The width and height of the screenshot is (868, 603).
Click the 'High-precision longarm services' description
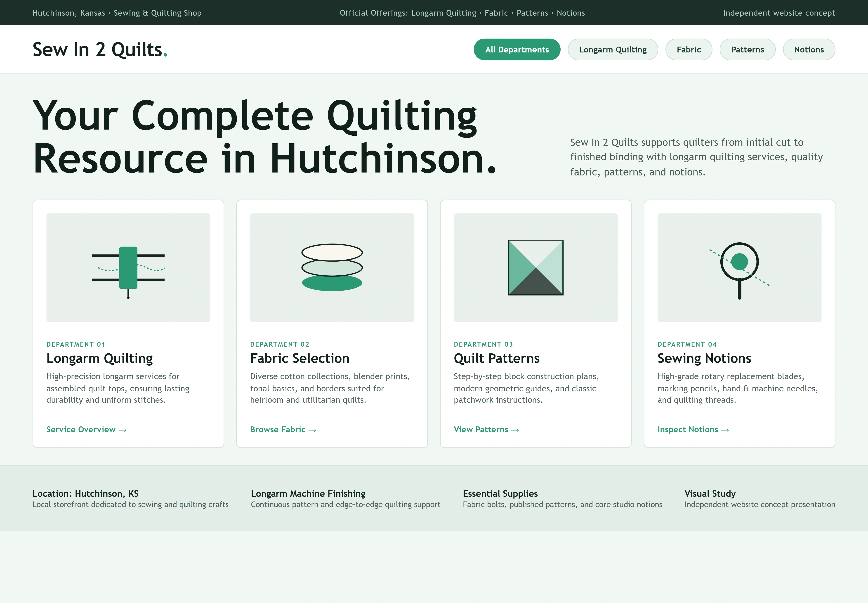point(118,388)
